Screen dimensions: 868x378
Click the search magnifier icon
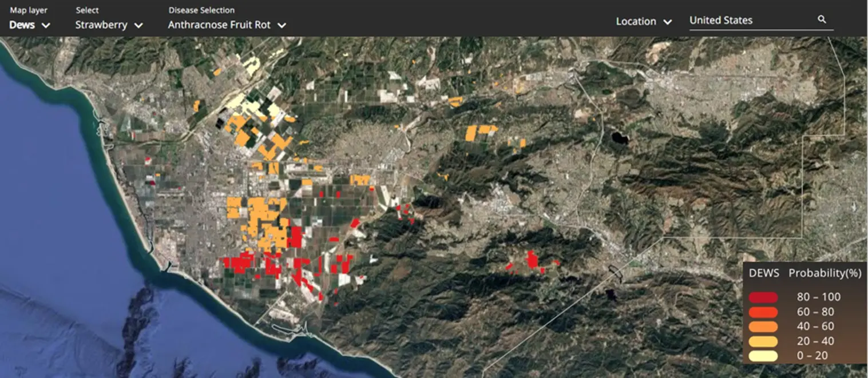point(822,20)
